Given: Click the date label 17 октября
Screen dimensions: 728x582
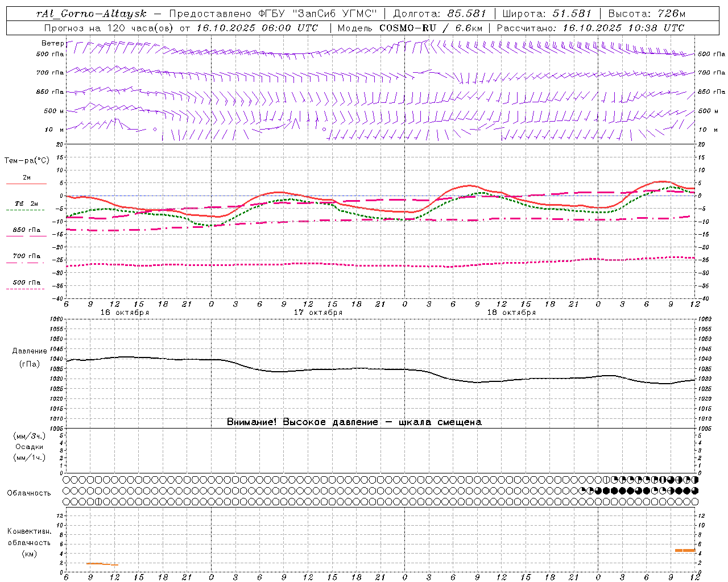Looking at the screenshot, I should click(x=318, y=313).
